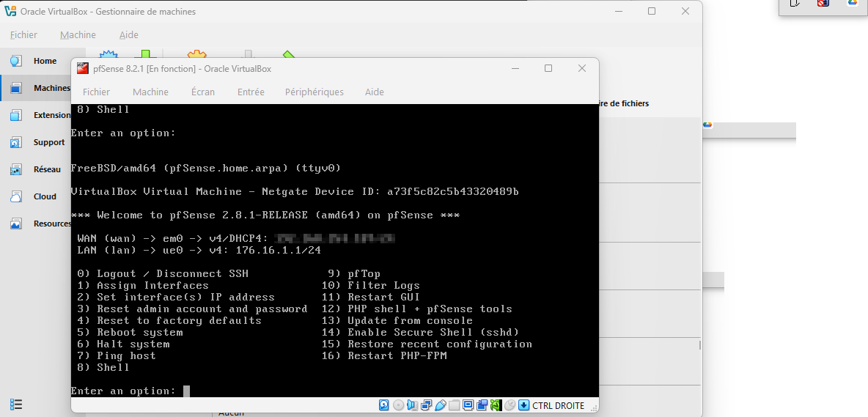The height and width of the screenshot is (417, 868).
Task: Open the Machine menu in the pfSense window
Action: tap(150, 92)
